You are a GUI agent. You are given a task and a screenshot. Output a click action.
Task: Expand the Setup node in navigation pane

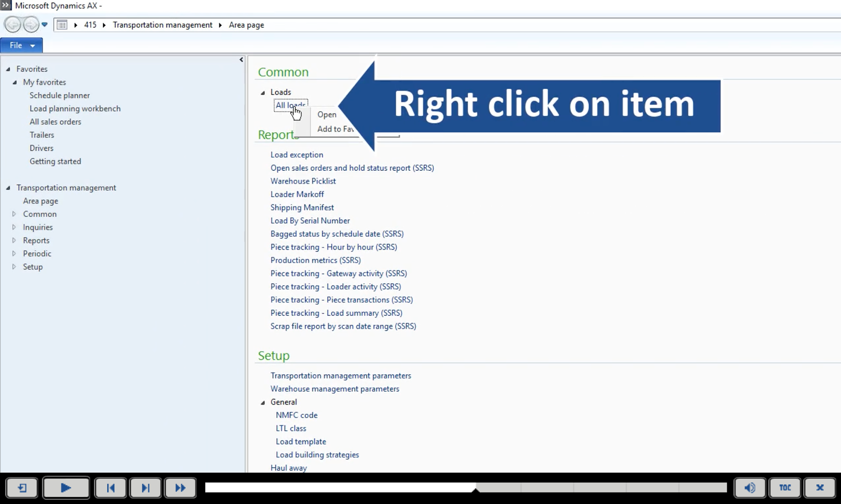(14, 267)
